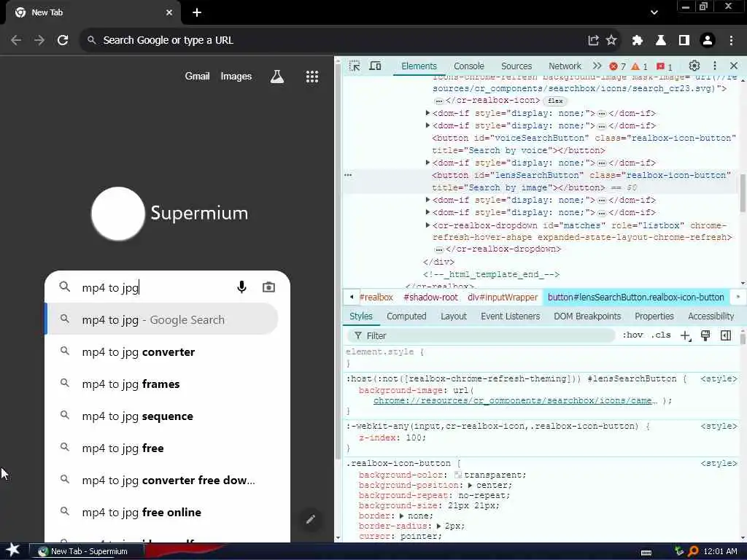Open the Computed styles tab
The image size is (747, 560).
pos(406,316)
